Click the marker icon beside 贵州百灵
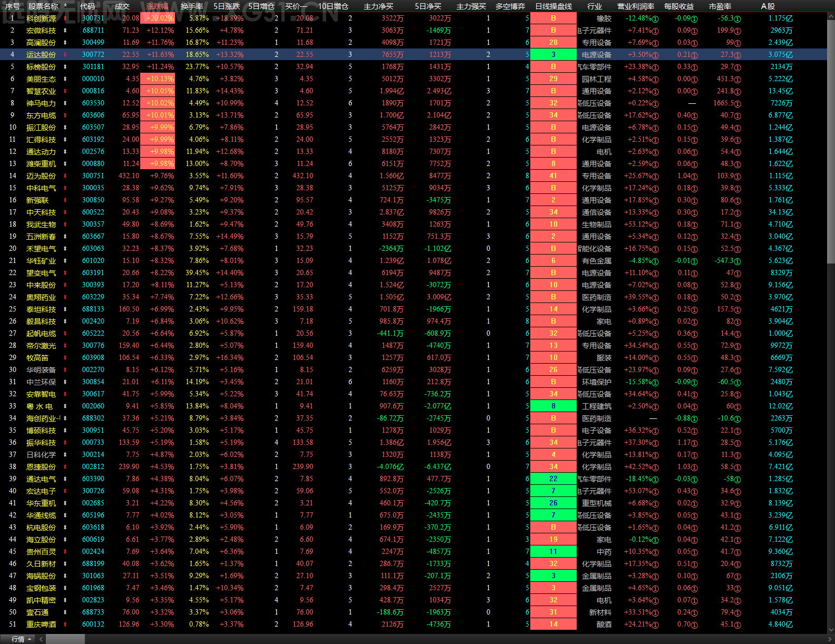 pyautogui.click(x=65, y=552)
